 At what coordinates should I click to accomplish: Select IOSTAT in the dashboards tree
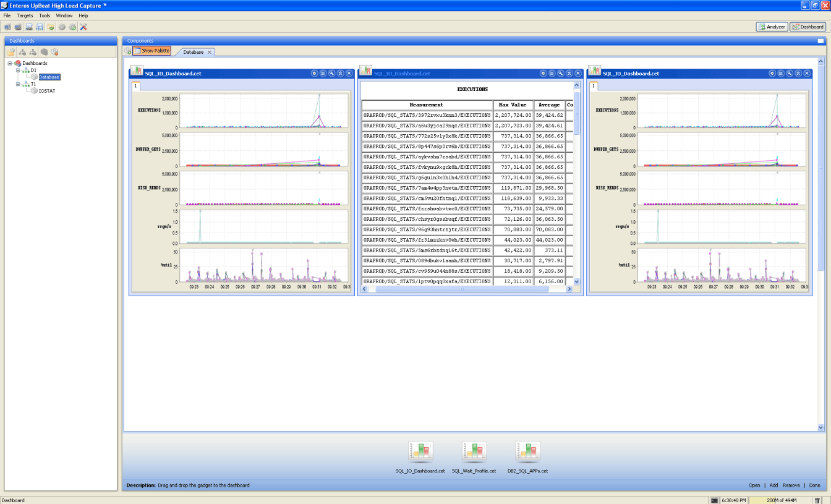click(x=47, y=91)
